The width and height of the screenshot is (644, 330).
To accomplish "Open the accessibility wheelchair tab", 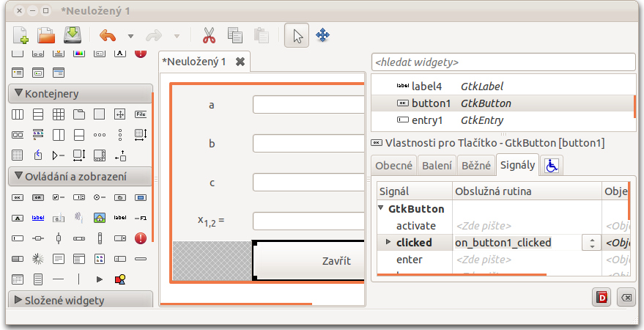I will pyautogui.click(x=552, y=166).
